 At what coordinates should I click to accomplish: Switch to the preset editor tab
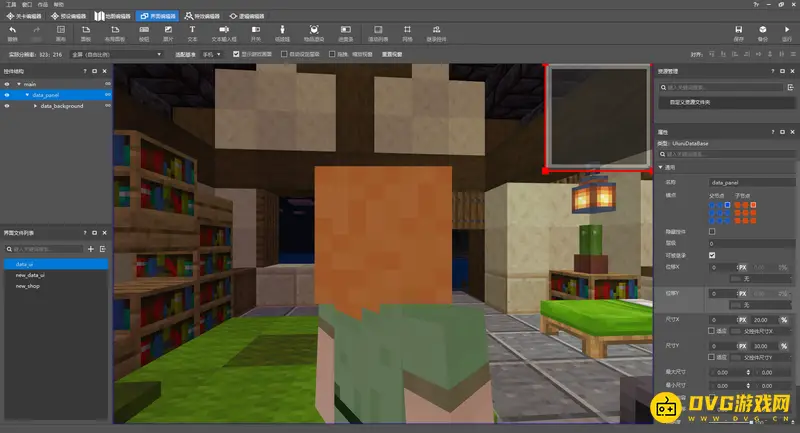[x=69, y=16]
